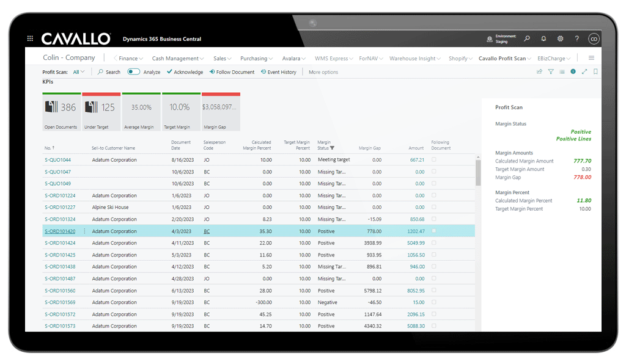Viewport: 626px width, 364px height.
Task: Switch the list layout view icon
Action: (562, 72)
